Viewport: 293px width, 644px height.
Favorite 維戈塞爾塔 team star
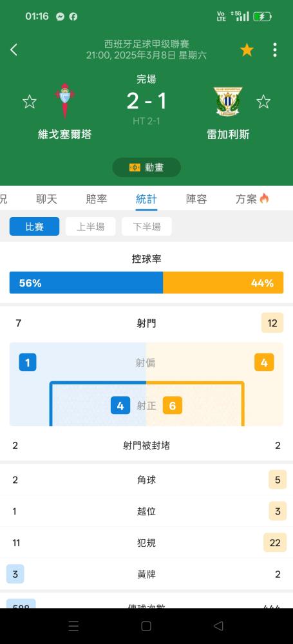30,102
